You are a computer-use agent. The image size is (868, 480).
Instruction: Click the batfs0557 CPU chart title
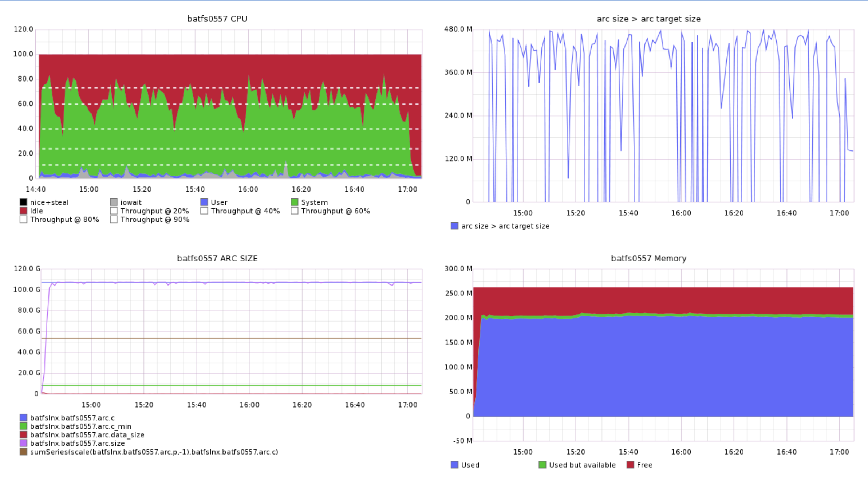[x=217, y=19]
